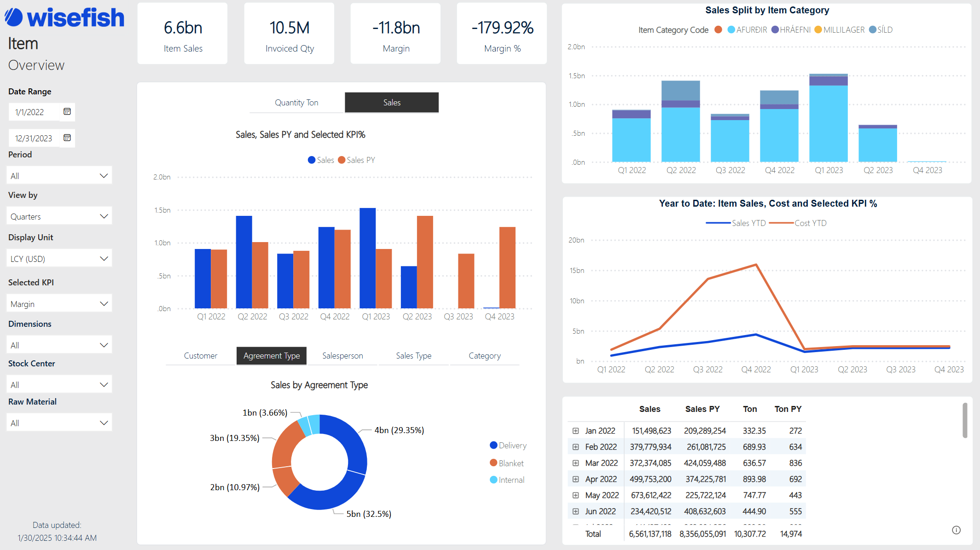Click the AFURÐIR light blue legend swatch
The width and height of the screenshot is (980, 550).
tap(731, 30)
